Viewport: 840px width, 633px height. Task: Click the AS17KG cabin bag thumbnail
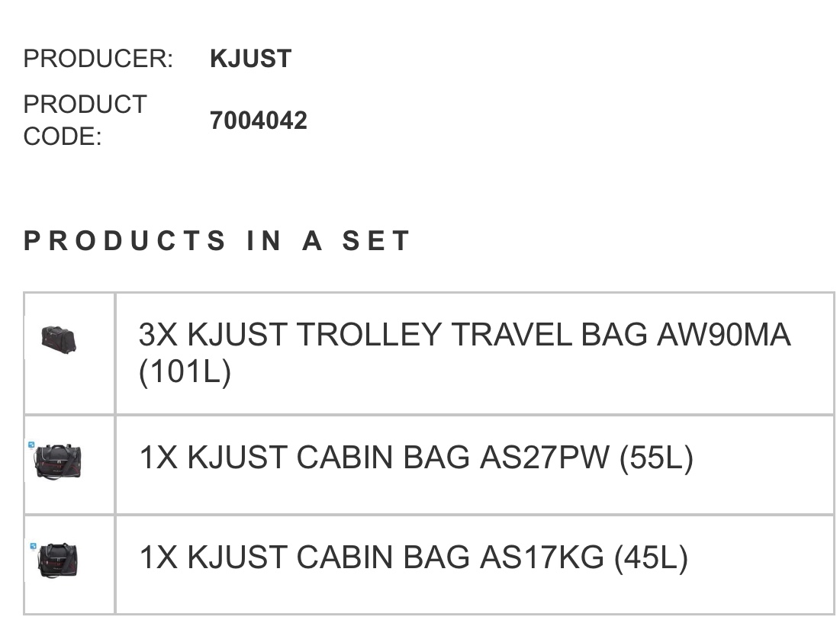pos(59,561)
